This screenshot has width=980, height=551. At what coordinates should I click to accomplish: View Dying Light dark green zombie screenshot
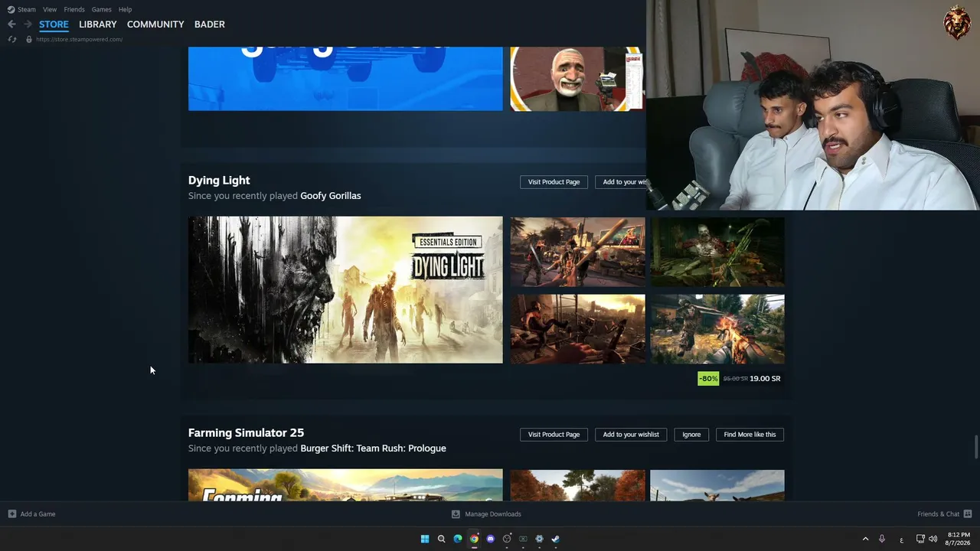[717, 252]
